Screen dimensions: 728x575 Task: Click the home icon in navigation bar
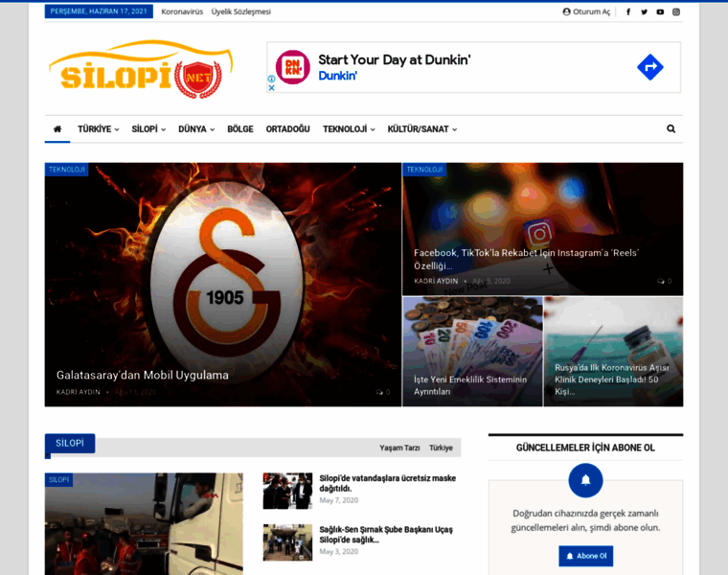coord(57,129)
